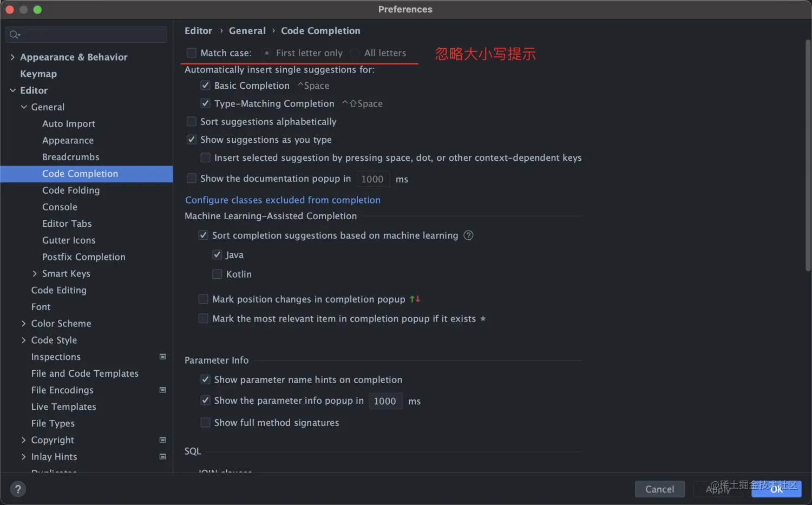The width and height of the screenshot is (812, 505).
Task: Expand the Inlay Hints node
Action: point(24,457)
